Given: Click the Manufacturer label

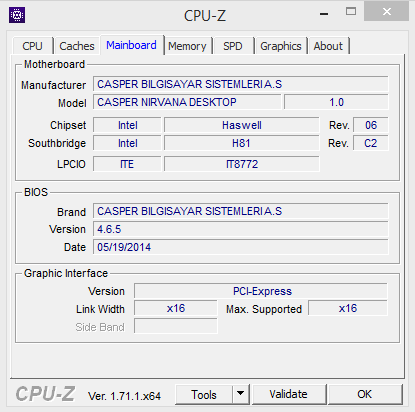Looking at the screenshot, I should click(x=54, y=85).
